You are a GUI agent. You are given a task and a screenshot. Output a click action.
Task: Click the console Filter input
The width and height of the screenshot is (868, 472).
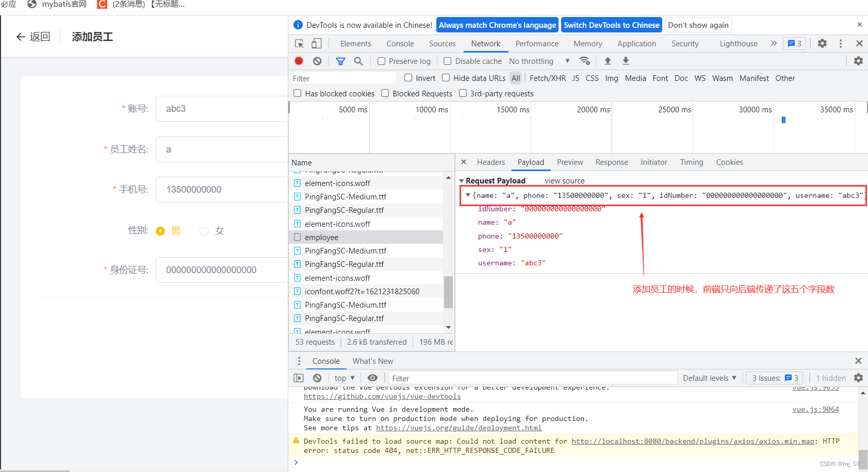click(x=533, y=378)
